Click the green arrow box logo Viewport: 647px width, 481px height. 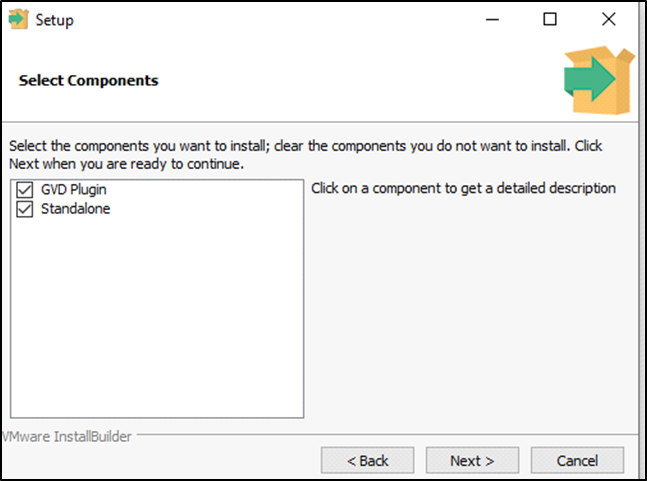pos(597,80)
